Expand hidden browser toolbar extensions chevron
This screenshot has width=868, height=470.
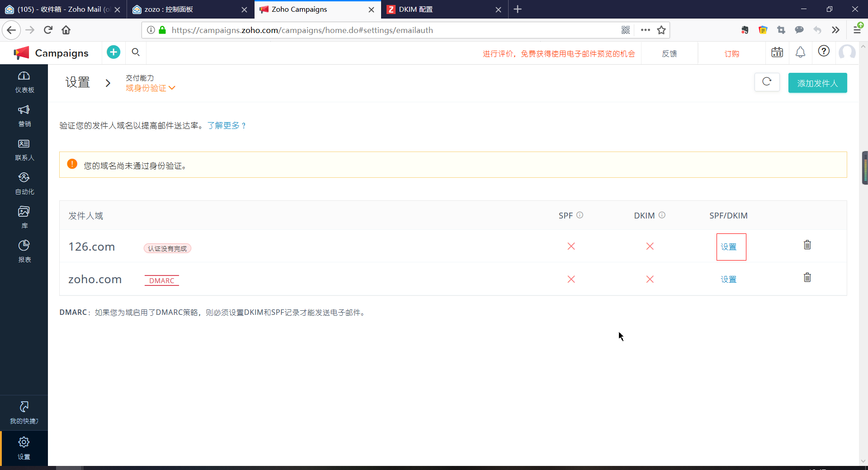point(835,30)
